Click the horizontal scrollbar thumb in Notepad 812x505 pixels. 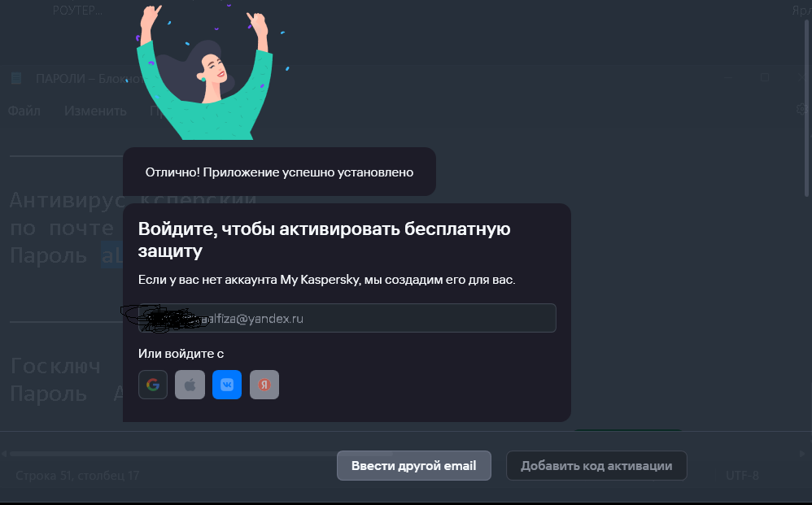pos(199,454)
